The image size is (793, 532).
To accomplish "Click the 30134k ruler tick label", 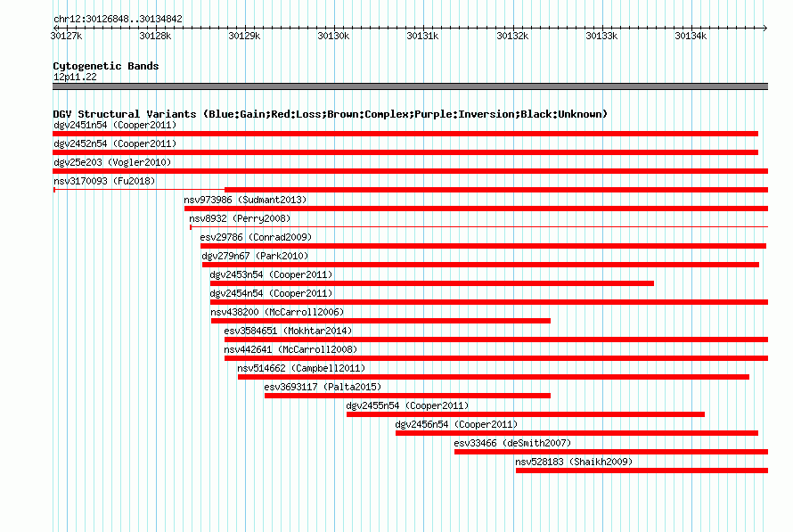I will point(691,36).
